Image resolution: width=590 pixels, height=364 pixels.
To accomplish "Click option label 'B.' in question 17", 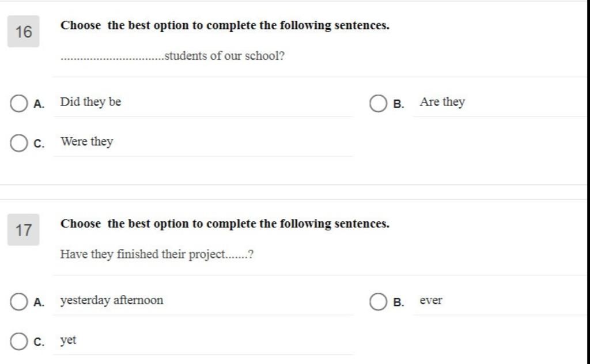I will point(399,302).
